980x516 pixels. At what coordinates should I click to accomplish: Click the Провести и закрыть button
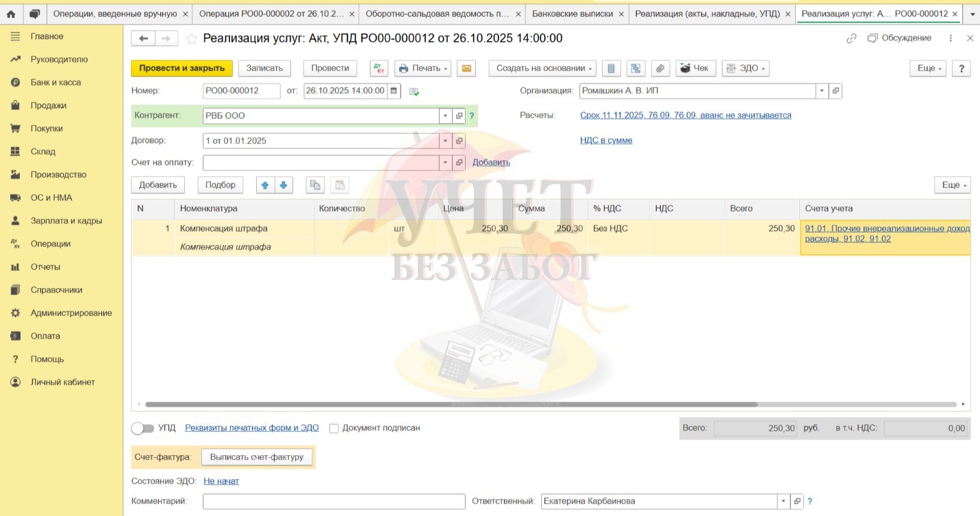181,68
